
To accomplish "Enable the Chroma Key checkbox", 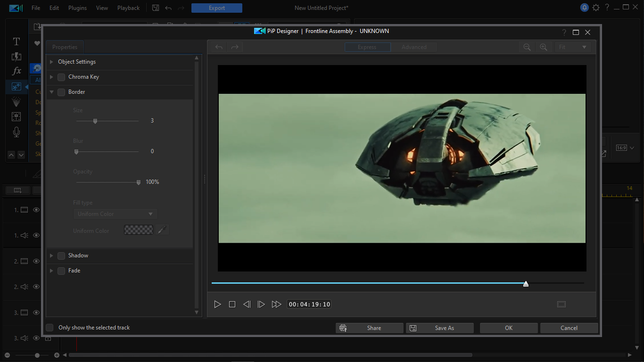I will tap(61, 77).
